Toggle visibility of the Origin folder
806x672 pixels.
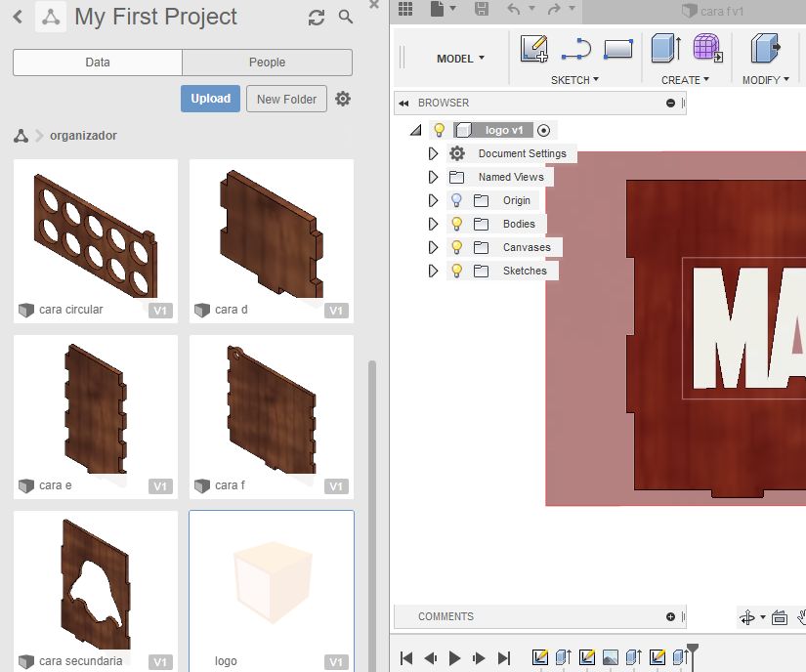coord(456,200)
